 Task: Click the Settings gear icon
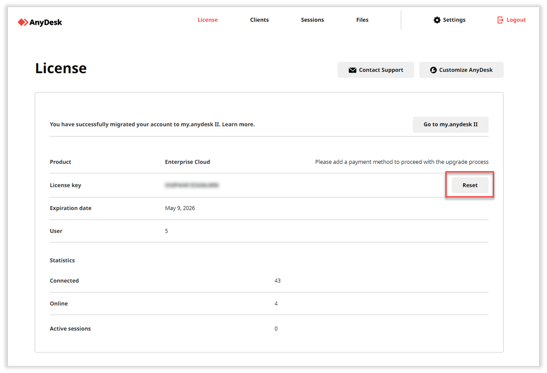(x=437, y=20)
